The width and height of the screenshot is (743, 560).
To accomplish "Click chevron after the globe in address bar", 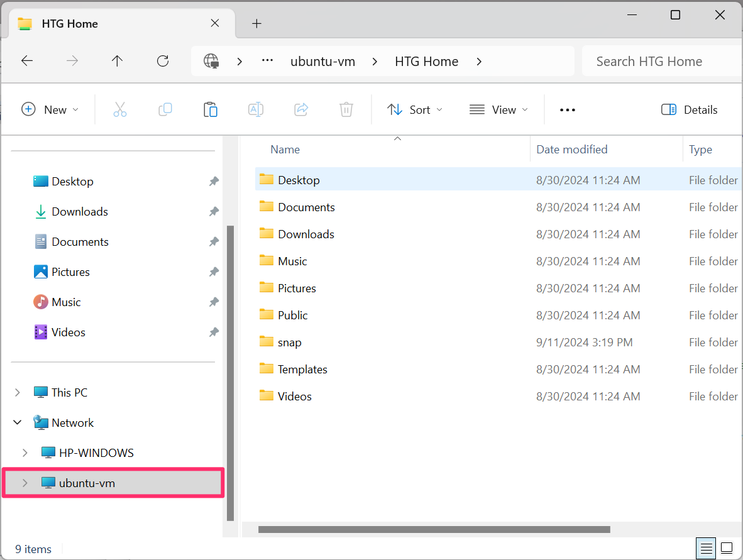I will (x=239, y=62).
